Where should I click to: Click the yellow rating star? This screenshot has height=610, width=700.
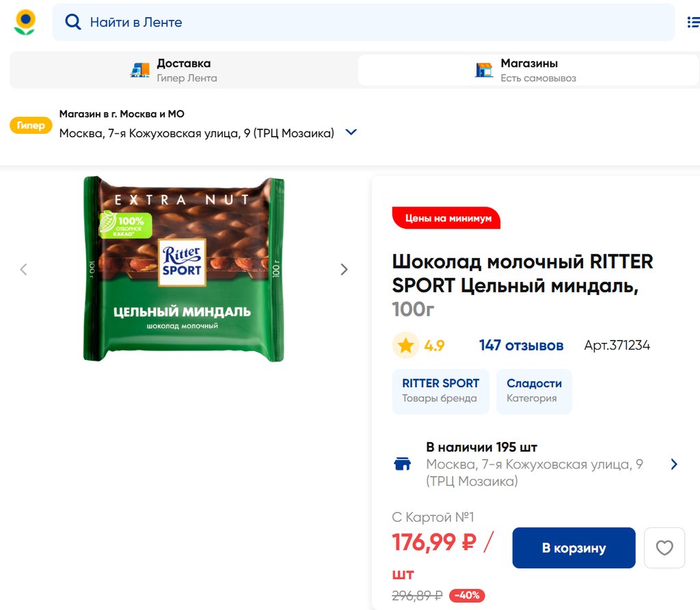coord(405,346)
